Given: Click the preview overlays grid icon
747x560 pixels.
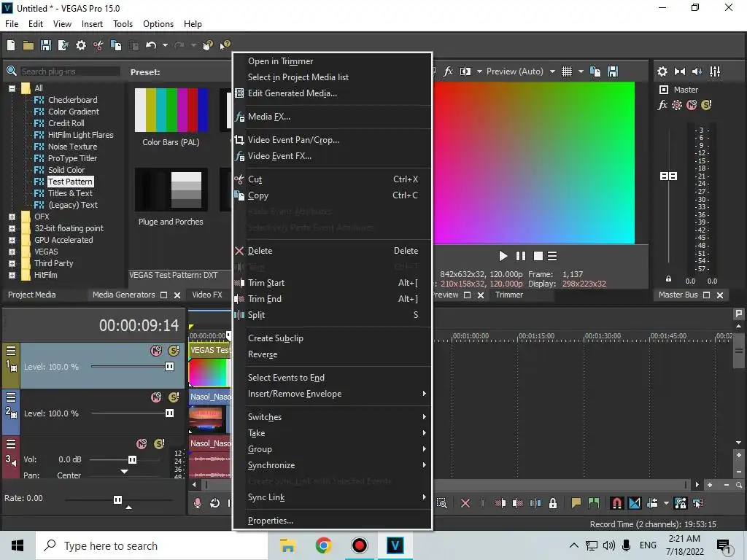Looking at the screenshot, I should [566, 71].
